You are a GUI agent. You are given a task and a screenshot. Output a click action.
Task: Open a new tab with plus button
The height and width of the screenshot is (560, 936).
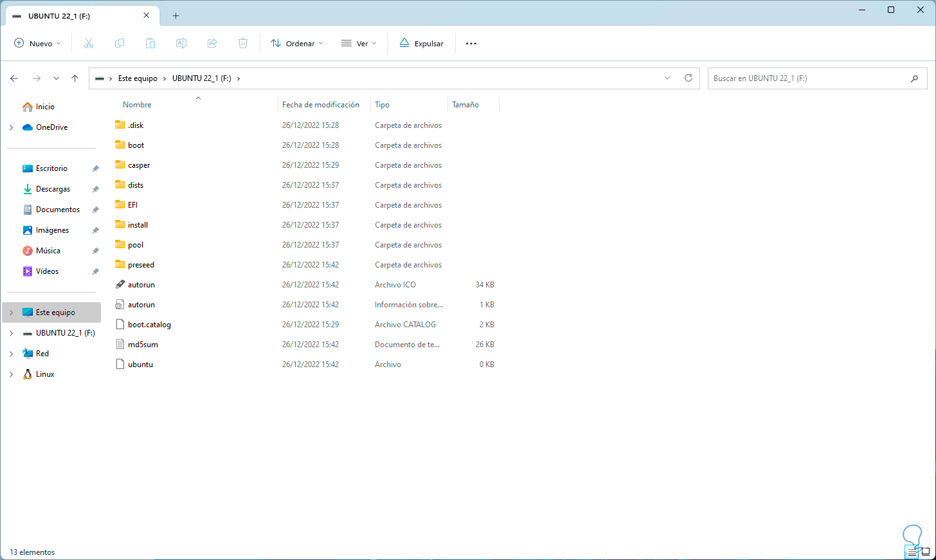(175, 15)
